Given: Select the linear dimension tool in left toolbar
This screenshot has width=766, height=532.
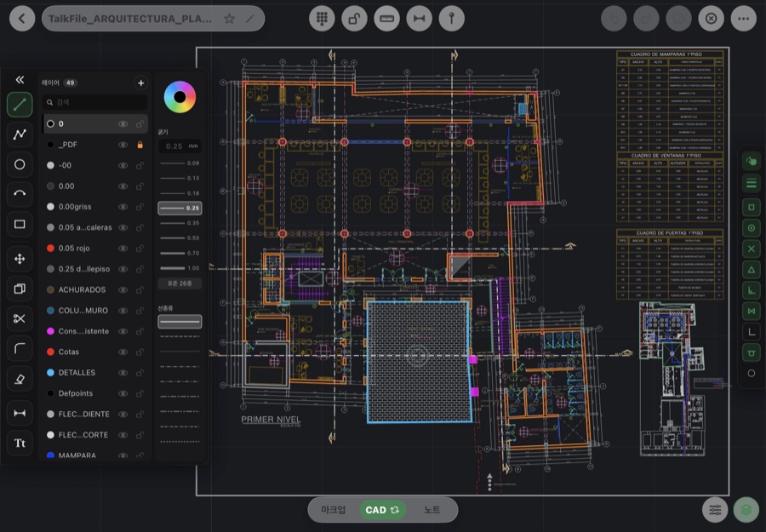Looking at the screenshot, I should (x=20, y=414).
